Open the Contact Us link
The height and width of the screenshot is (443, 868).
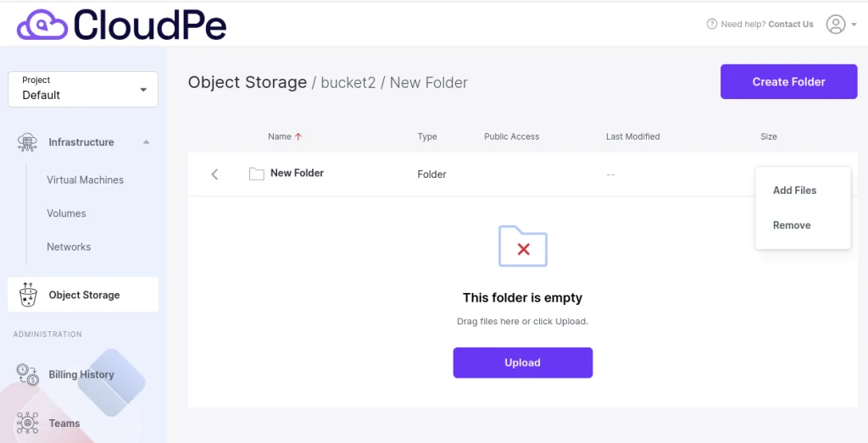point(791,25)
